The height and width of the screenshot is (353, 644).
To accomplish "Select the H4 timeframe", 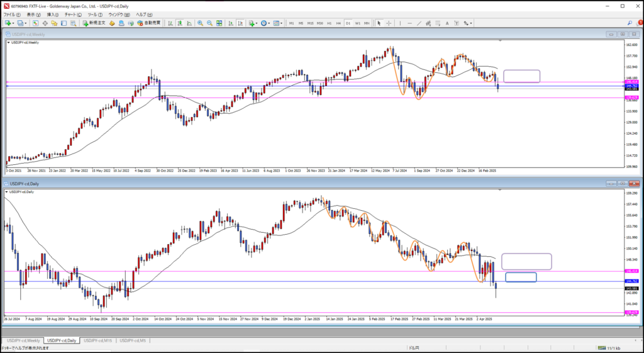I will tap(338, 23).
